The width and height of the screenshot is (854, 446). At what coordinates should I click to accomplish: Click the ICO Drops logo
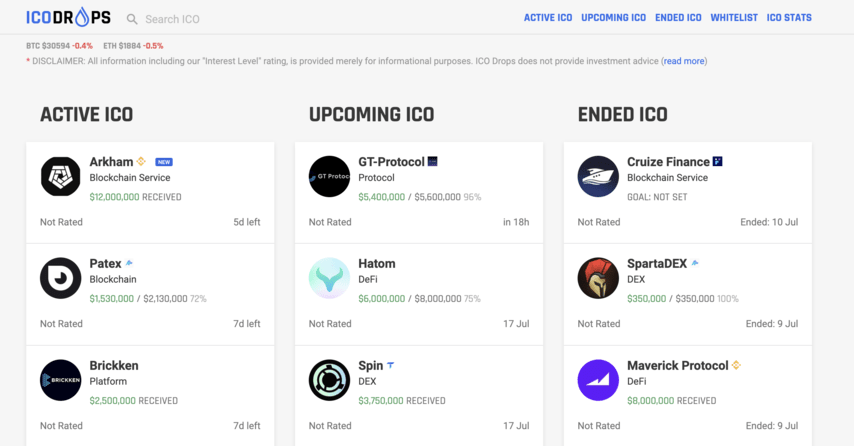(x=68, y=17)
